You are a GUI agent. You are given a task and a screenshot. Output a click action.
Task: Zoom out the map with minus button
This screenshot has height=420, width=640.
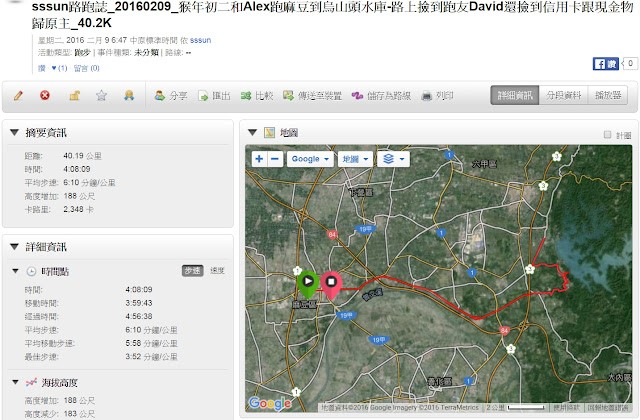point(275,159)
